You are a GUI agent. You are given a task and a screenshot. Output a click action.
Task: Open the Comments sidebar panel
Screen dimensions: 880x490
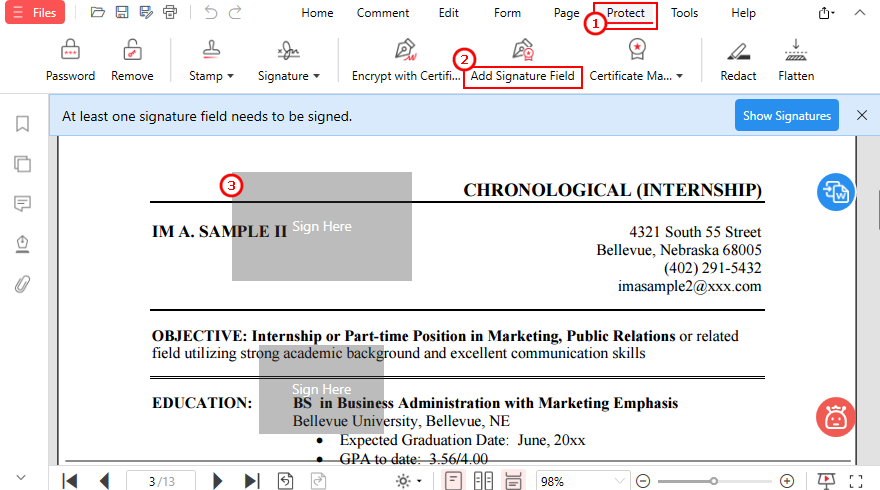tap(22, 203)
